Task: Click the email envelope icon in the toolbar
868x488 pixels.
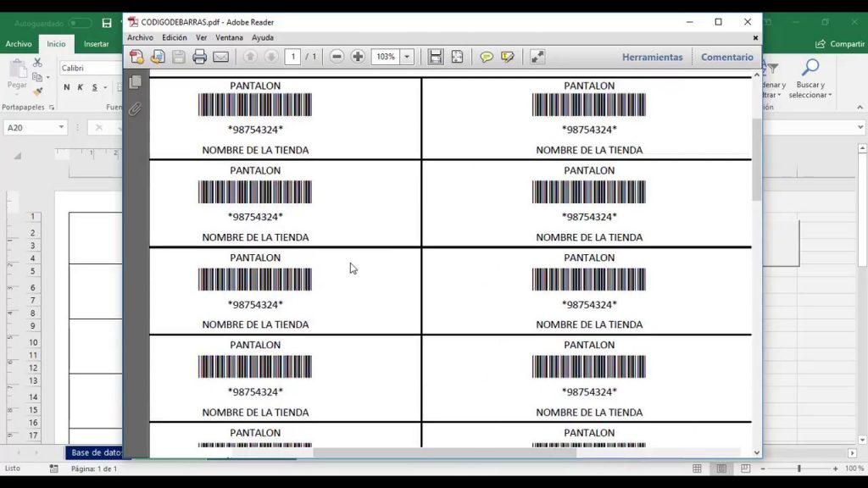Action: click(x=220, y=57)
